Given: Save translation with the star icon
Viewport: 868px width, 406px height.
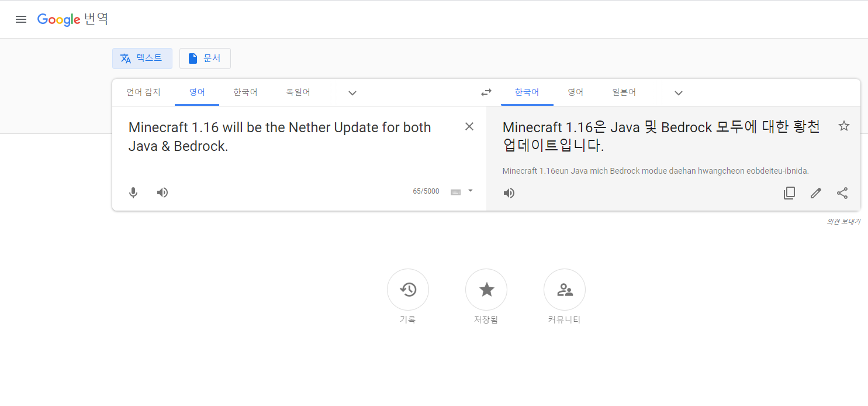Looking at the screenshot, I should 844,126.
